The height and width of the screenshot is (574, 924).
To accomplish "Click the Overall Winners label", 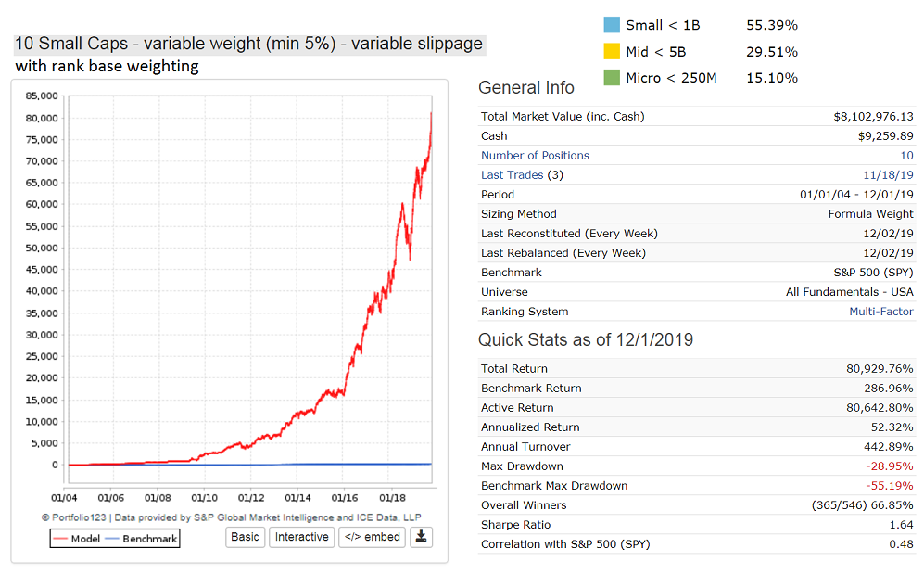I will [524, 505].
